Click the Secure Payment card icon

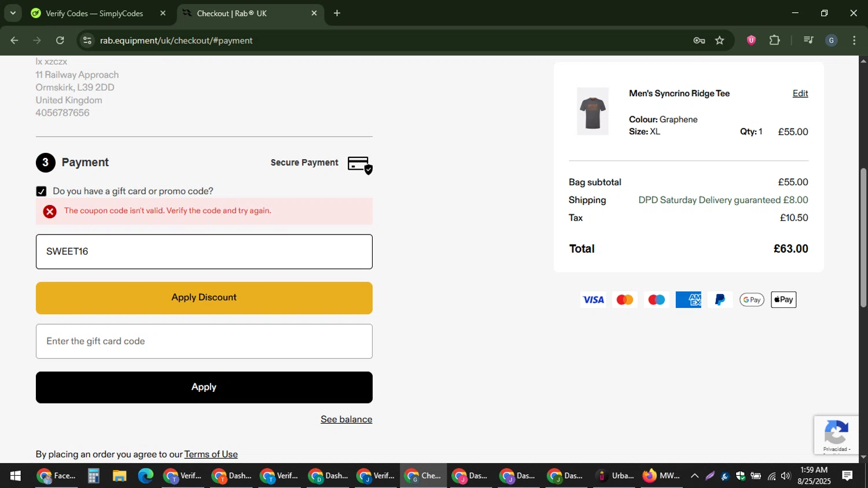click(360, 165)
